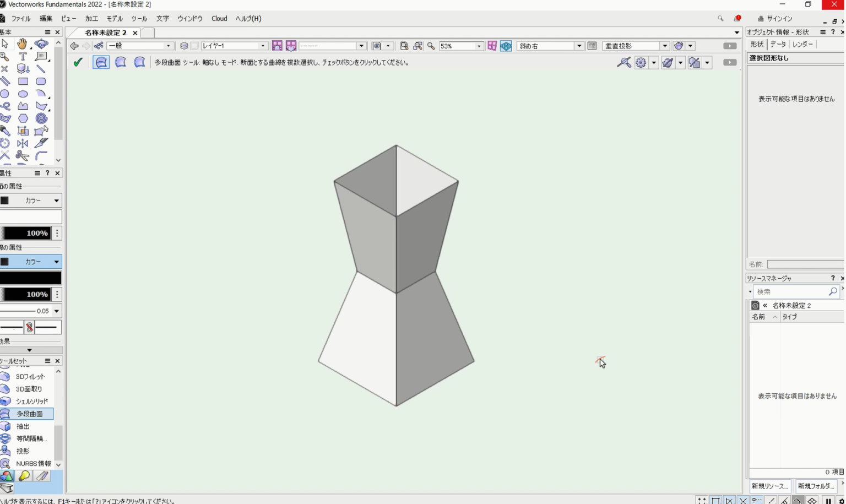Toggle the first loft mode (no rail) button
The width and height of the screenshot is (846, 504).
[x=101, y=62]
